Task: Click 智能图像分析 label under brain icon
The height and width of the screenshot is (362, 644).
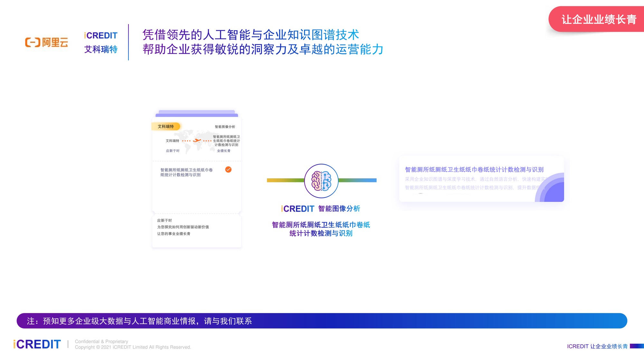Action: point(339,209)
